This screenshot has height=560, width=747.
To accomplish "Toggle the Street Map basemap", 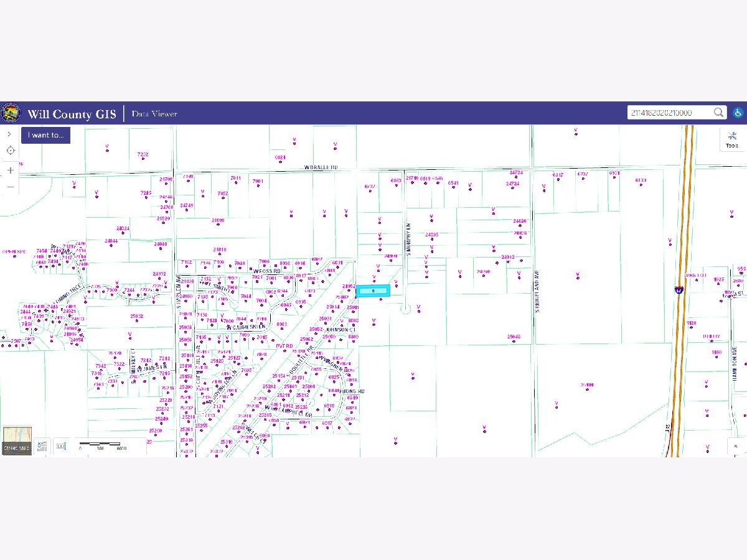I will pyautogui.click(x=16, y=441).
